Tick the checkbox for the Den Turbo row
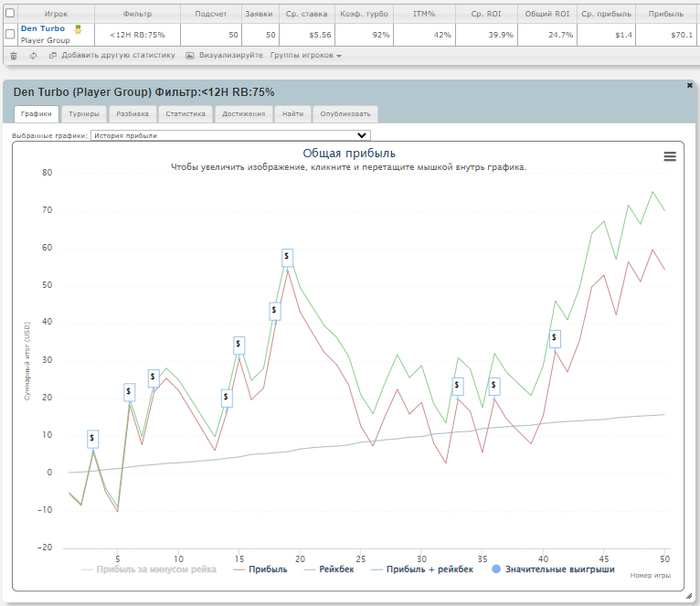The image size is (700, 606). (10, 34)
